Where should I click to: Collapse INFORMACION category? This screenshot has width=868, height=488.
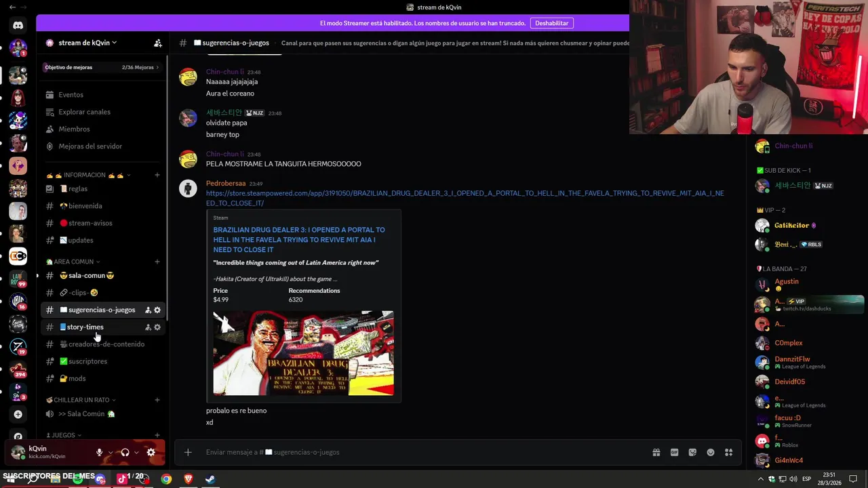point(88,175)
